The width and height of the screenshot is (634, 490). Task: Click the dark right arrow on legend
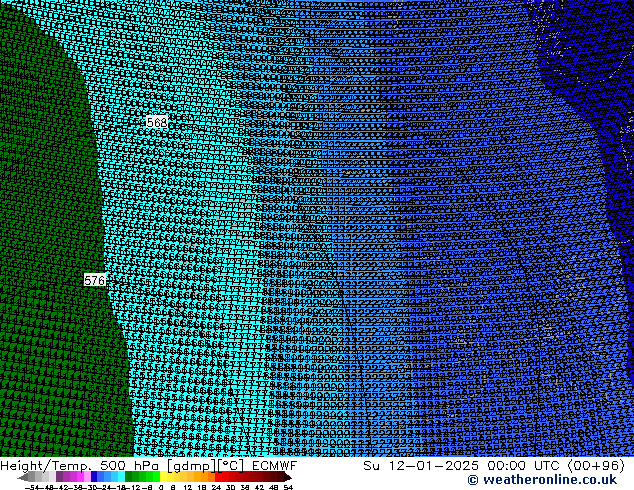(x=288, y=477)
